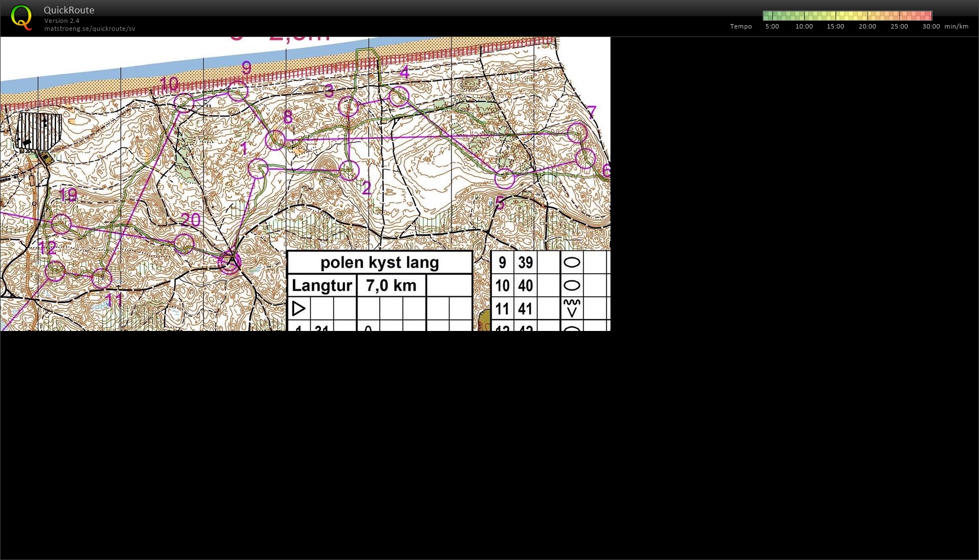The image size is (979, 560).
Task: Click the '7,0 km' course length
Action: [x=391, y=286]
